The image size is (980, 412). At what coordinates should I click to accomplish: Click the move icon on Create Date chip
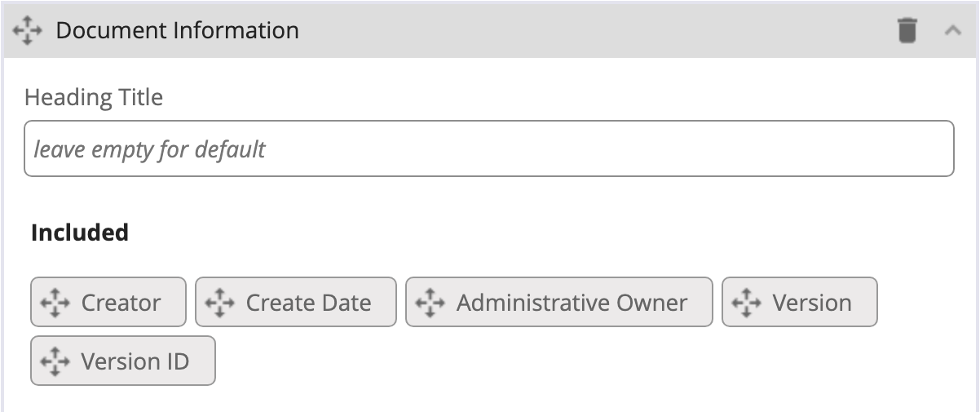[219, 303]
